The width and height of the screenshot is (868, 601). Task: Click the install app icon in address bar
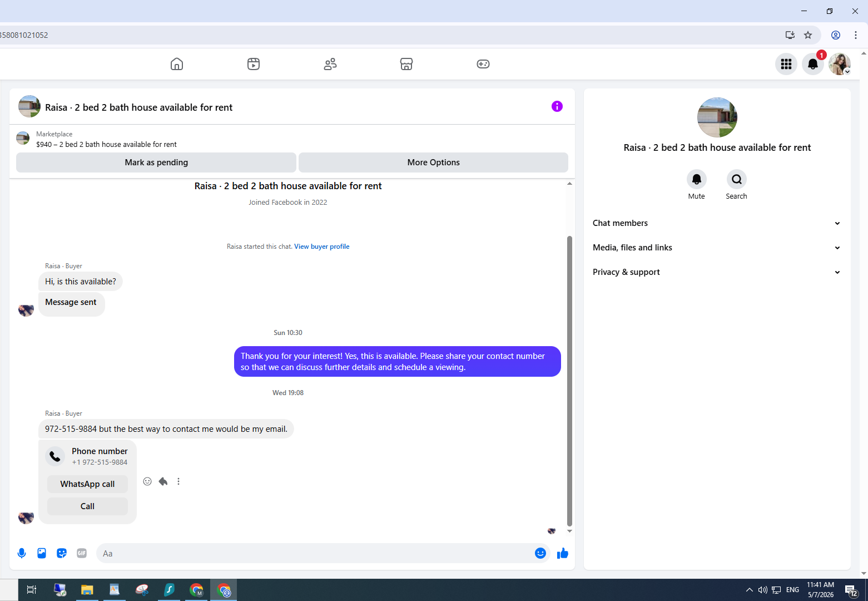tap(790, 35)
